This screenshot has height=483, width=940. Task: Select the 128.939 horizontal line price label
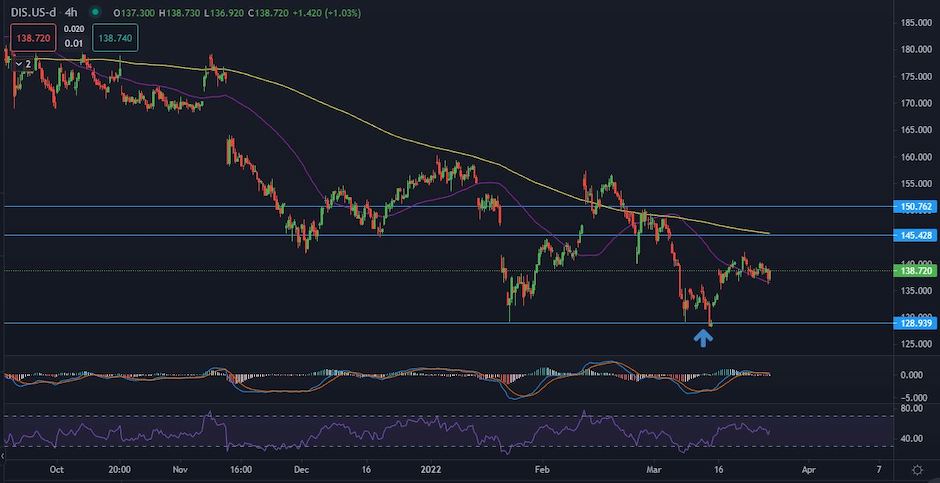[914, 324]
